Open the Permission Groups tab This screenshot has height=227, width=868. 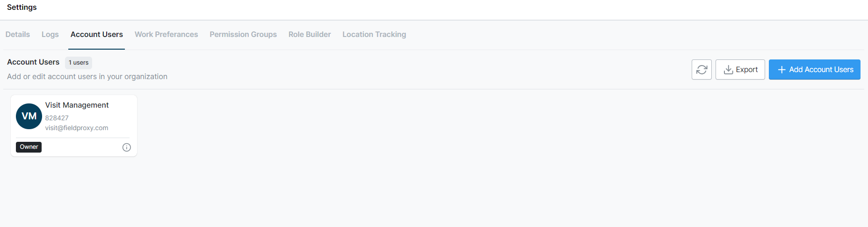pyautogui.click(x=243, y=35)
